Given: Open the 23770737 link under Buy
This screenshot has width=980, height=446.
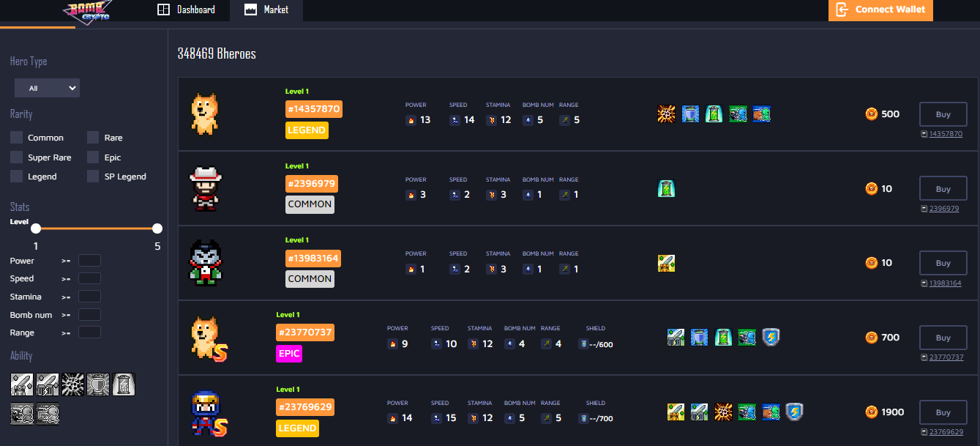Looking at the screenshot, I should point(946,357).
